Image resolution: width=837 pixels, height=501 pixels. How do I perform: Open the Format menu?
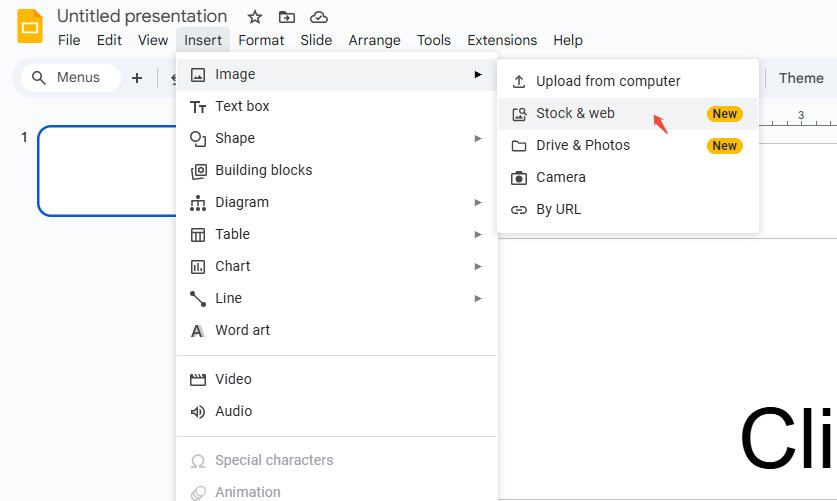[261, 40]
